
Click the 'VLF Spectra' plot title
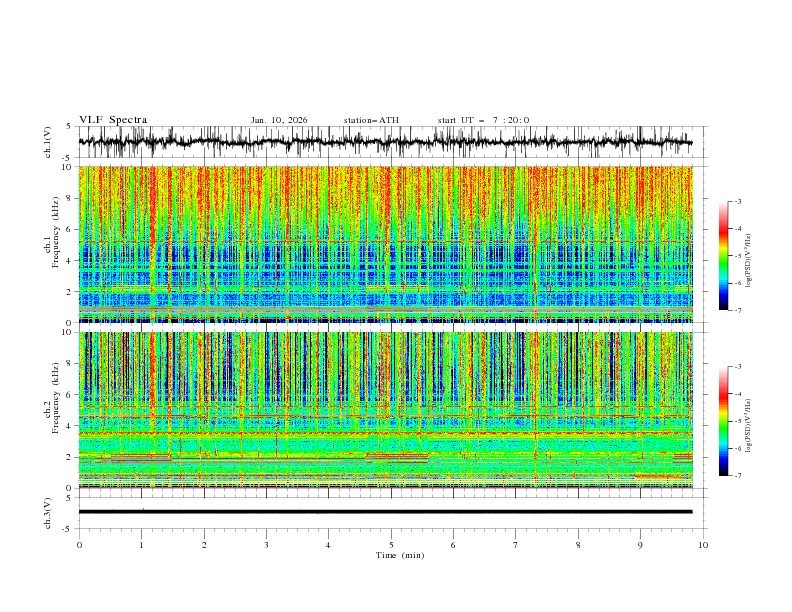pyautogui.click(x=113, y=120)
